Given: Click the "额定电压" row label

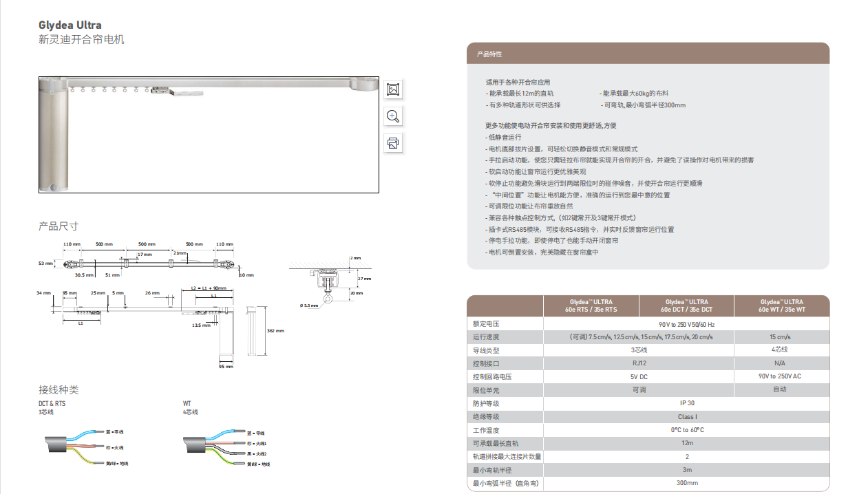Looking at the screenshot, I should click(x=485, y=324).
